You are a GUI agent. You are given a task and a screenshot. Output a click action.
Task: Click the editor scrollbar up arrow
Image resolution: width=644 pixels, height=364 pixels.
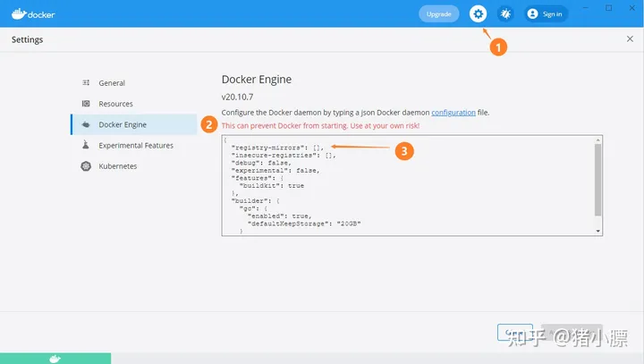[x=598, y=140]
